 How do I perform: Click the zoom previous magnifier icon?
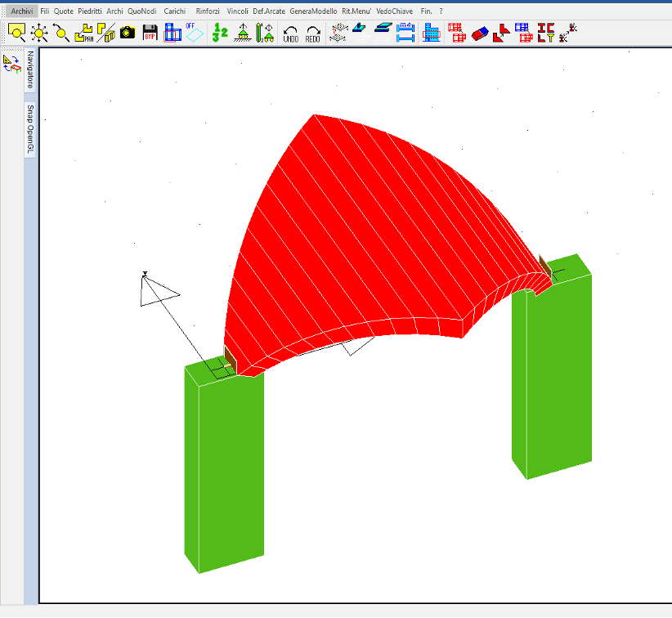pyautogui.click(x=60, y=33)
